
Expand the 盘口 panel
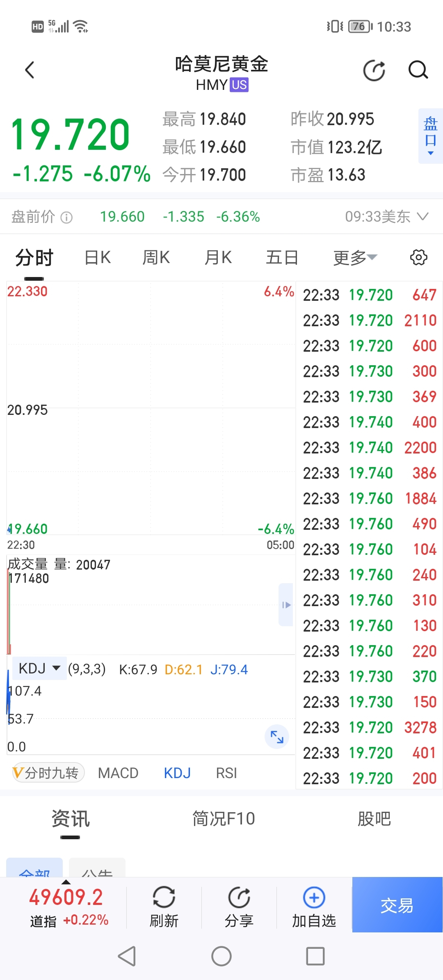430,136
